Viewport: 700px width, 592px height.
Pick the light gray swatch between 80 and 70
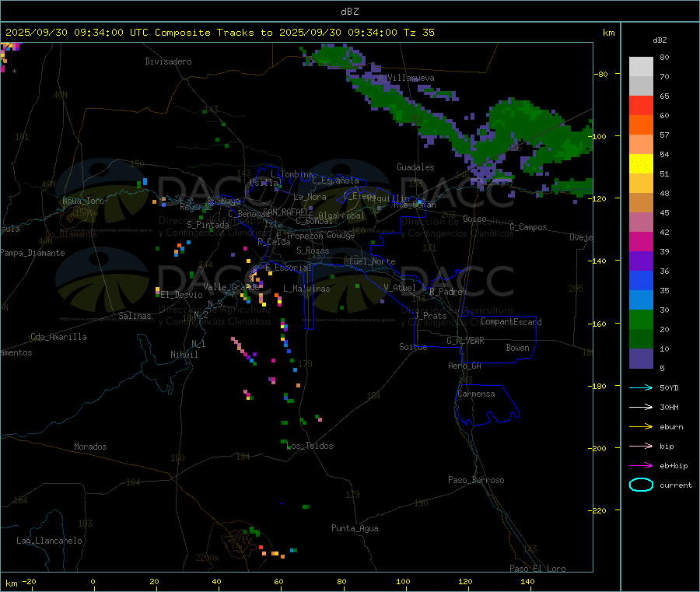(641, 67)
